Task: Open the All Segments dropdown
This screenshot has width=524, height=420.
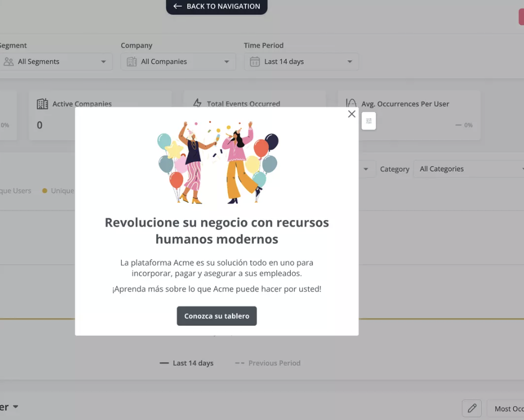Action: pyautogui.click(x=56, y=62)
